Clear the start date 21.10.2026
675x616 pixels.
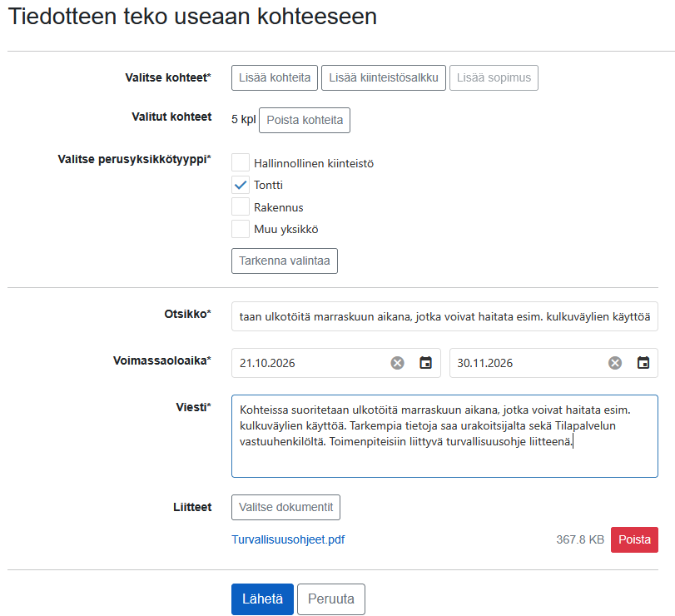397,363
